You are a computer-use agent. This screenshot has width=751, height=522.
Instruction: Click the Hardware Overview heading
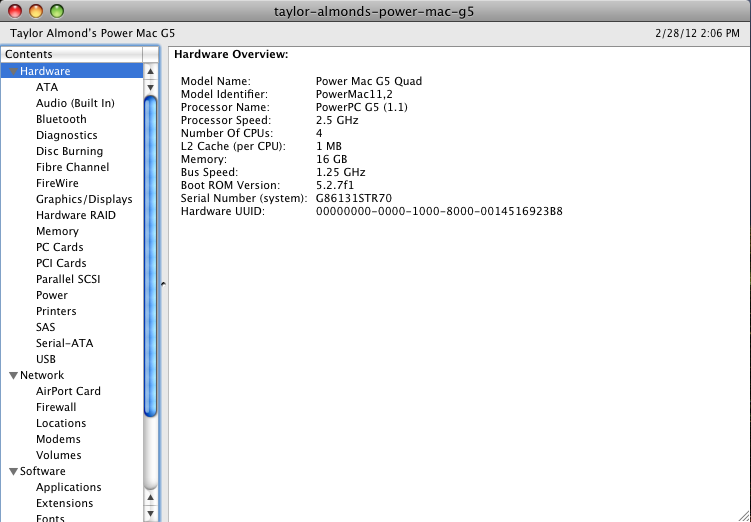(x=231, y=54)
